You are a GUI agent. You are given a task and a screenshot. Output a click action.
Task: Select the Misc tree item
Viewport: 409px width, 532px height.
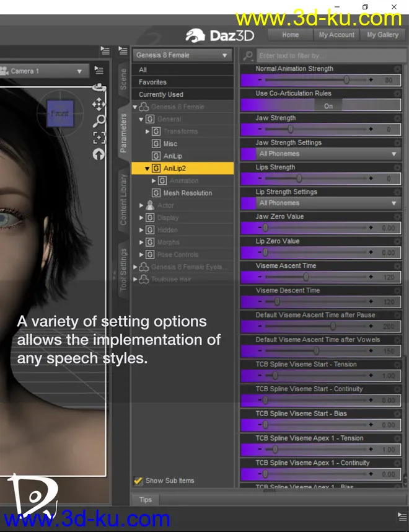[x=170, y=143]
